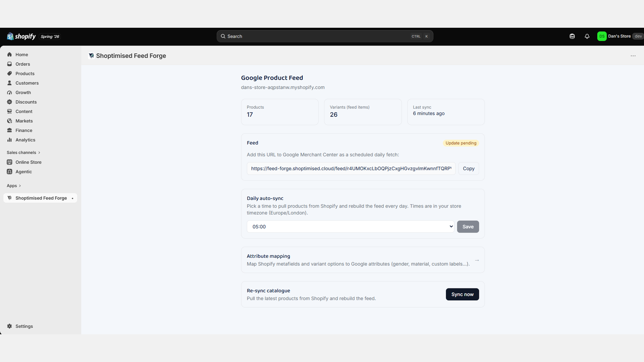Select the Discounts icon in the sidebar

pos(10,102)
